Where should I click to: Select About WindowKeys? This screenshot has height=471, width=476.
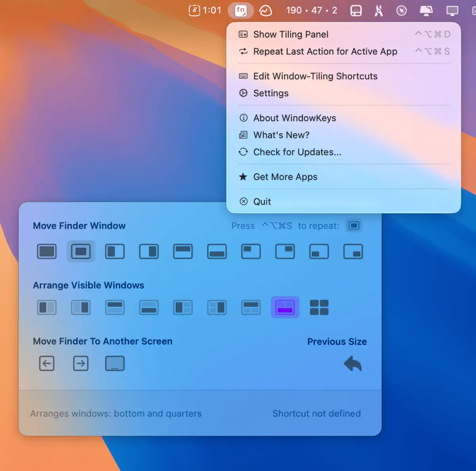pos(344,118)
